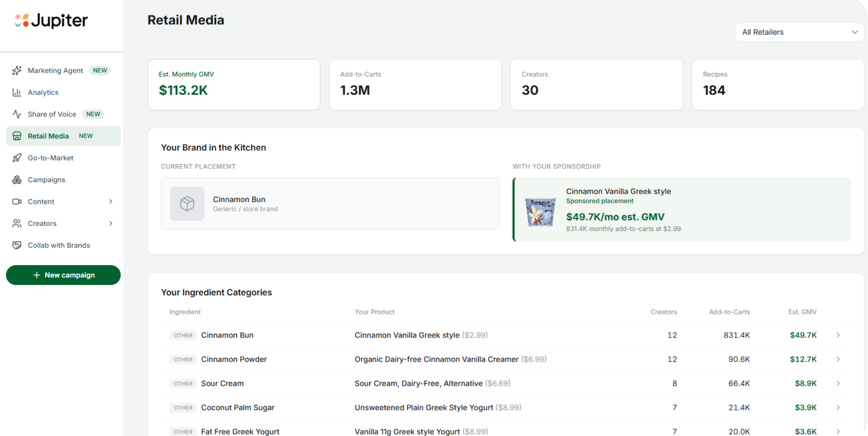Click the Marketing Agent sparkle icon
This screenshot has height=436, width=868.
point(17,71)
